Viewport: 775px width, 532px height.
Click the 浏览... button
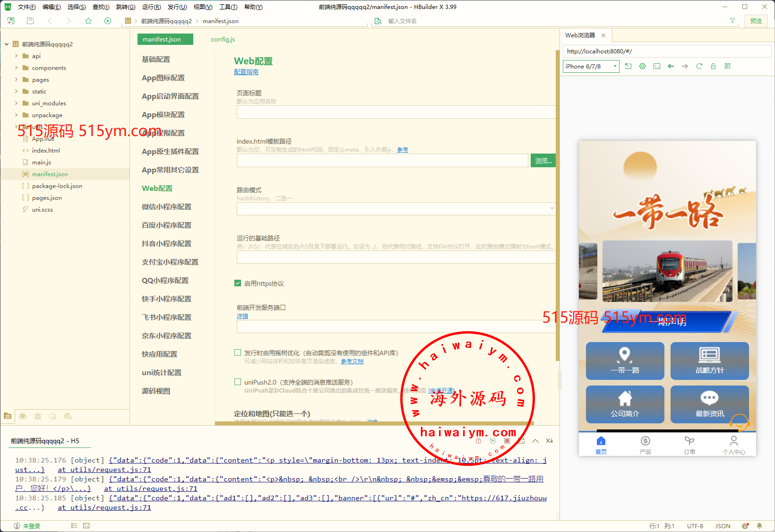click(543, 161)
